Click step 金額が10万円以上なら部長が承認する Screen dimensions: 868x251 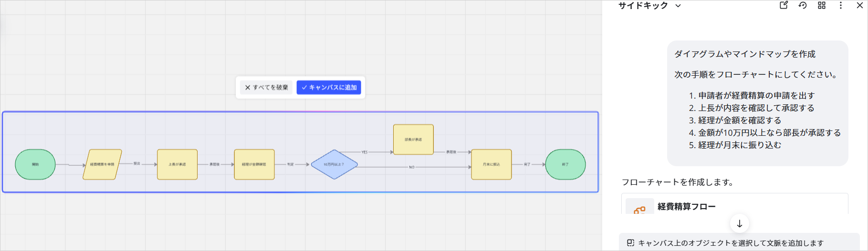769,133
